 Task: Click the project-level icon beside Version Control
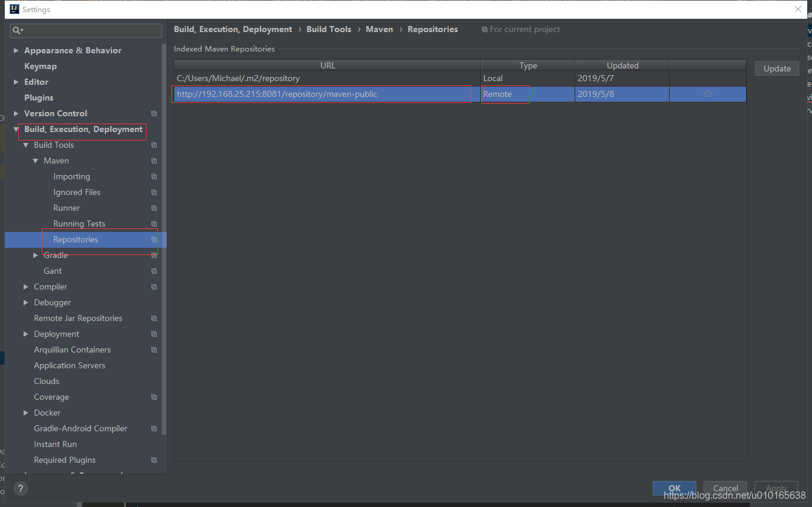pos(154,113)
